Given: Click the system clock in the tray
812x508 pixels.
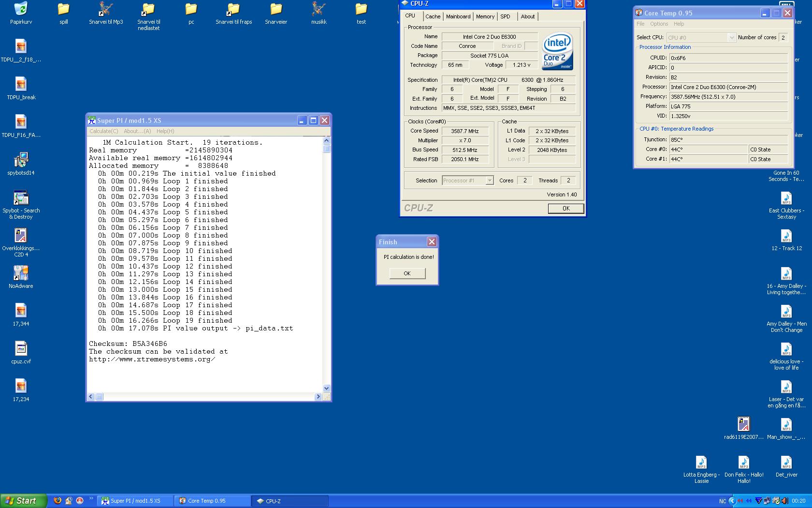Looking at the screenshot, I should 798,501.
